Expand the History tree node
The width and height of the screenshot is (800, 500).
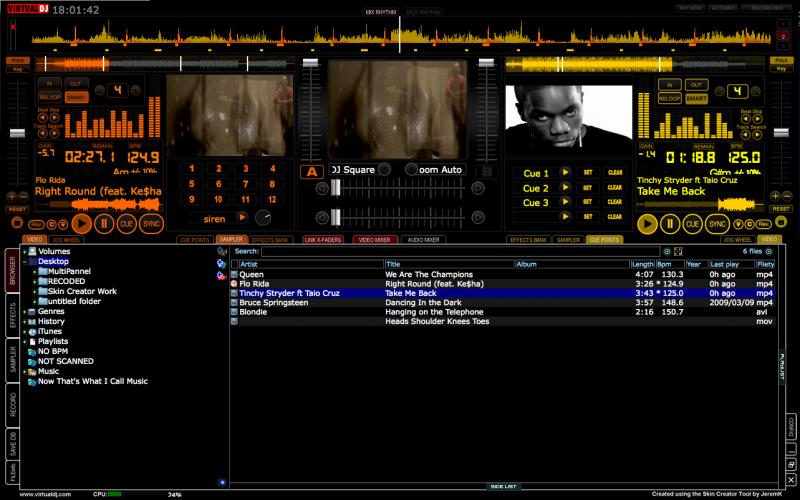point(24,322)
